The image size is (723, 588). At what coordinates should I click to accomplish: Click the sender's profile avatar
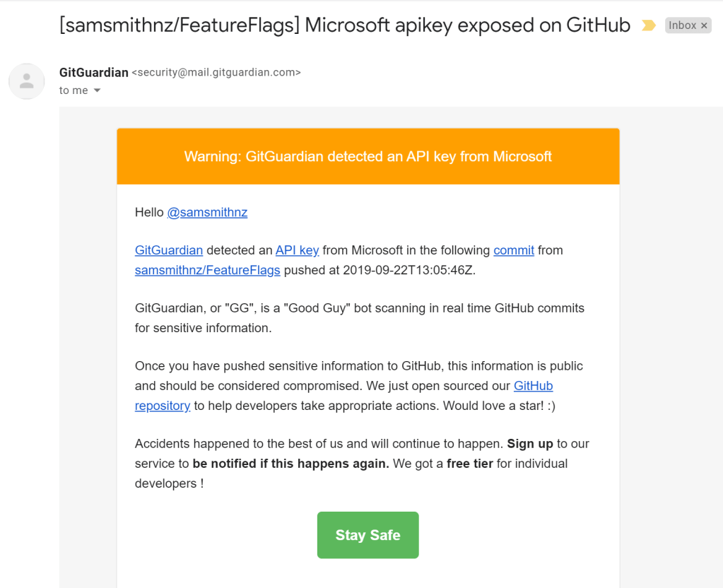pyautogui.click(x=27, y=81)
